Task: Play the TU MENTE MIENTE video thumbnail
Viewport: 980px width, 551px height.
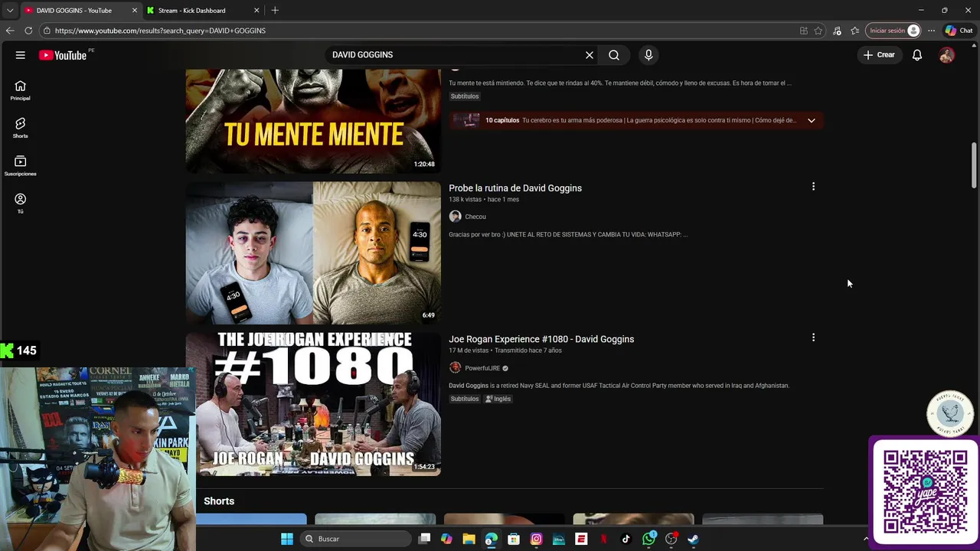Action: pos(313,121)
